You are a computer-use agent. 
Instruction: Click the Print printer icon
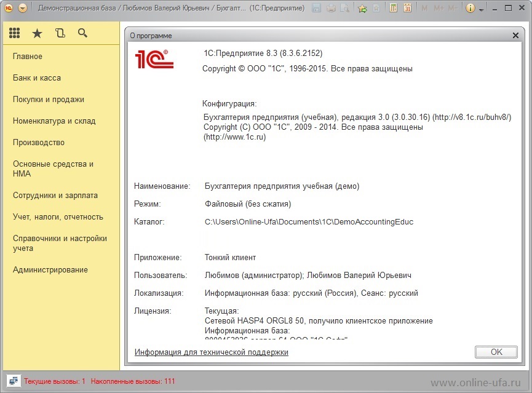point(331,8)
